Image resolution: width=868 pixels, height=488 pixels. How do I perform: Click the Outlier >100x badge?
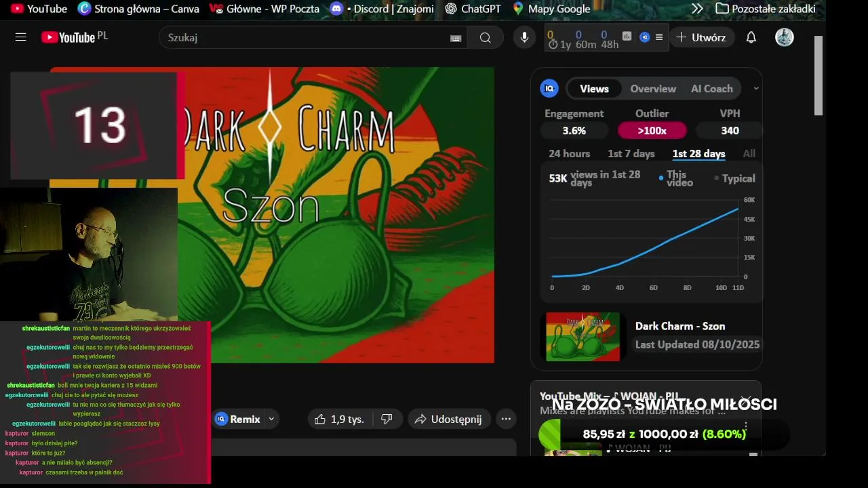(x=652, y=130)
